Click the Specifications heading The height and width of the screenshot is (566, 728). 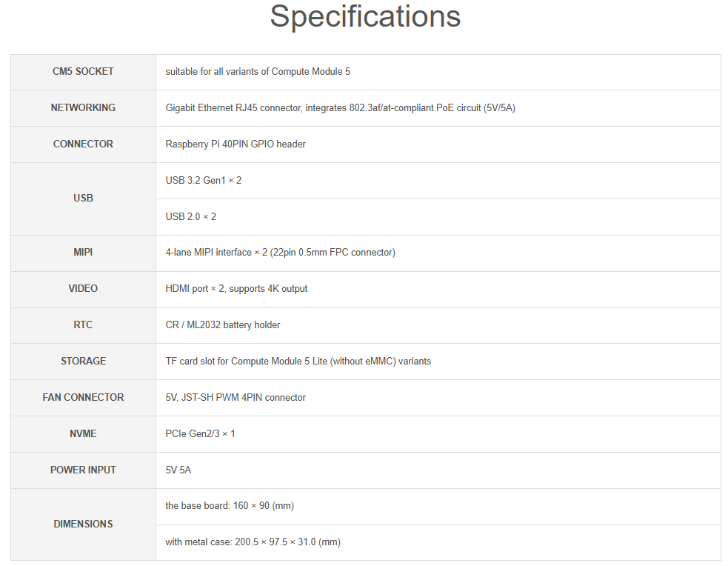(365, 17)
